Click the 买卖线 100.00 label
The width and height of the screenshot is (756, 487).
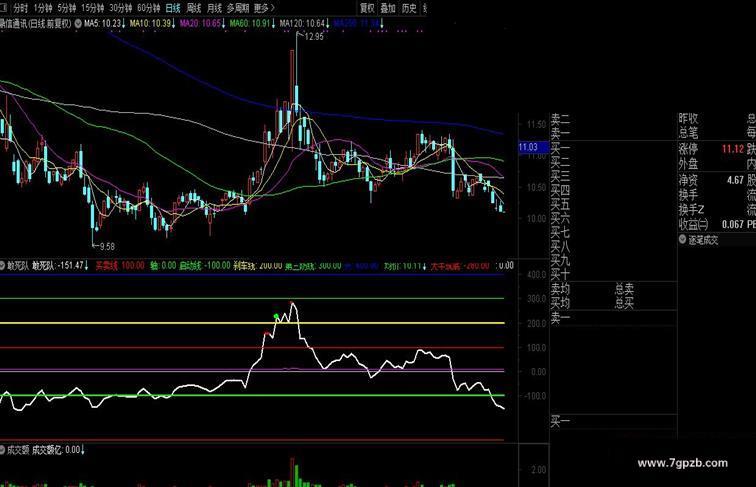(x=120, y=265)
